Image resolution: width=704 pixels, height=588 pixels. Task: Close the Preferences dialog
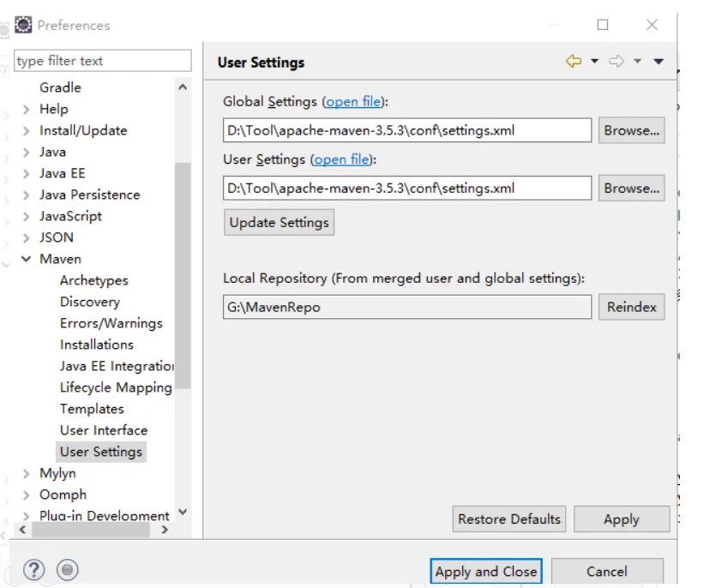pyautogui.click(x=652, y=25)
